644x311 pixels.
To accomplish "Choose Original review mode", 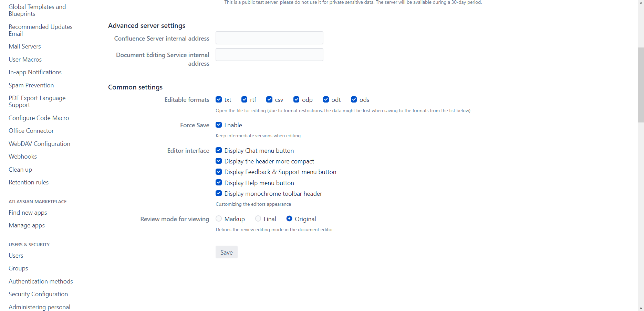I will tap(289, 219).
